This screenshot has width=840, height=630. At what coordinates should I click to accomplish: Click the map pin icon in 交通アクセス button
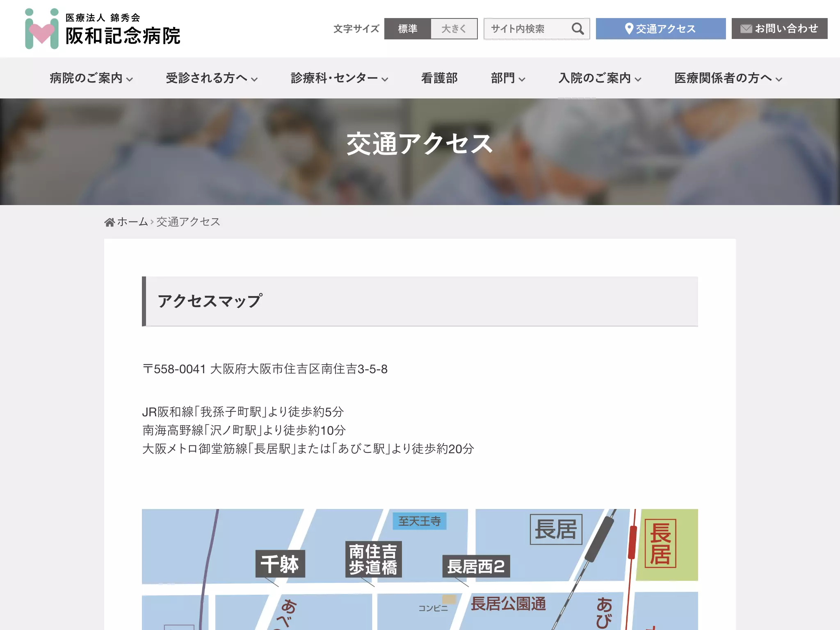[x=629, y=29]
